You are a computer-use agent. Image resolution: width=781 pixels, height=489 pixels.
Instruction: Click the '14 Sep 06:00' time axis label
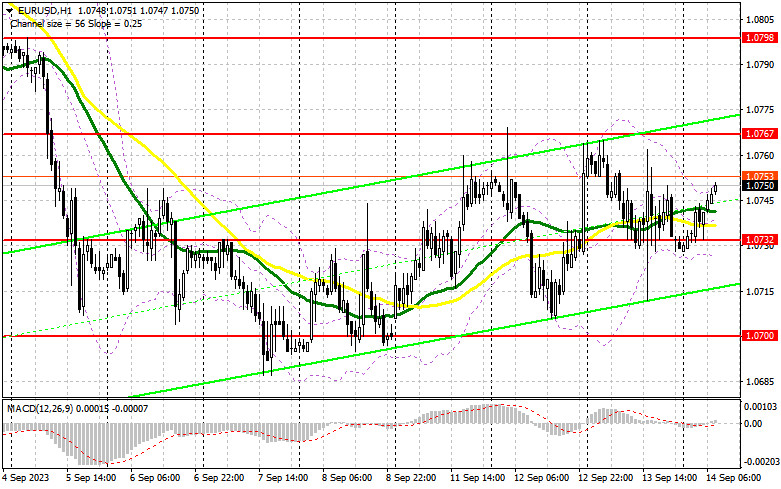[x=733, y=478]
